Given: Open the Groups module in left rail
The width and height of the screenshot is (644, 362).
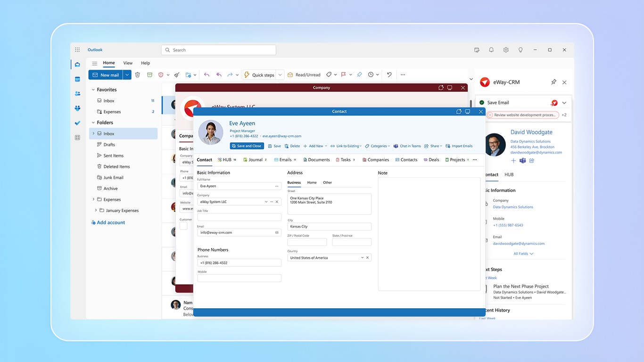Looking at the screenshot, I should [77, 108].
